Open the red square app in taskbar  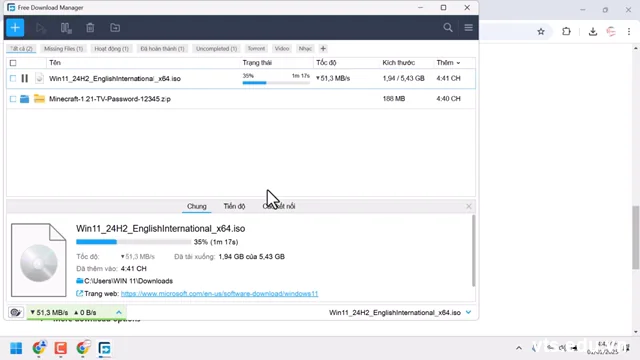pyautogui.click(x=61, y=348)
